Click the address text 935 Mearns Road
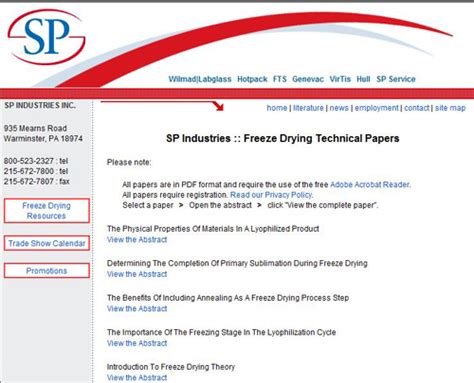The image size is (474, 383). (35, 128)
